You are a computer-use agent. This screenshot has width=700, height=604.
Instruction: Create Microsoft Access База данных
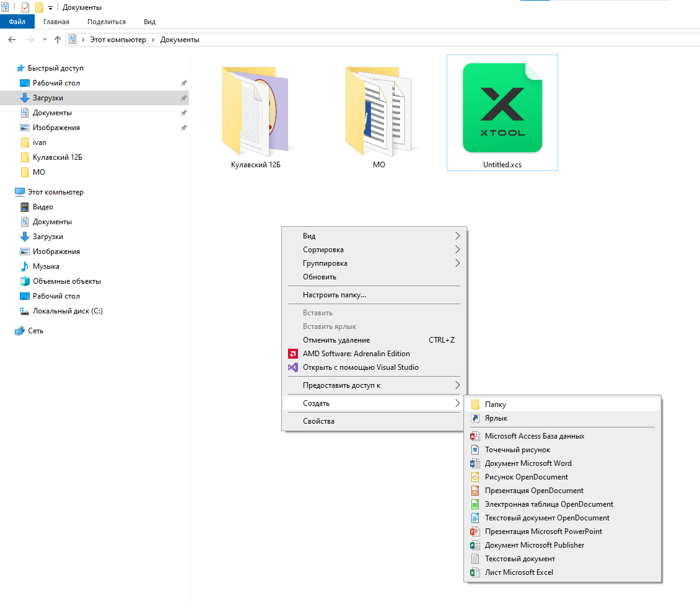point(562,436)
